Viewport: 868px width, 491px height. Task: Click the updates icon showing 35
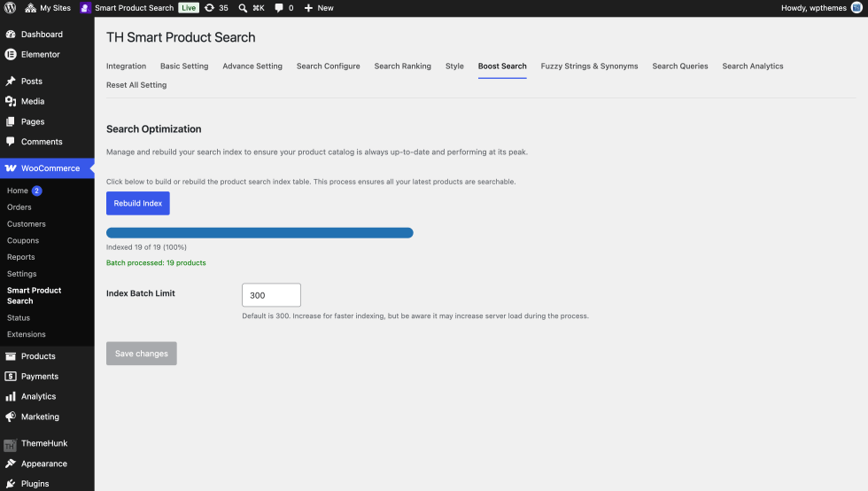pos(209,8)
